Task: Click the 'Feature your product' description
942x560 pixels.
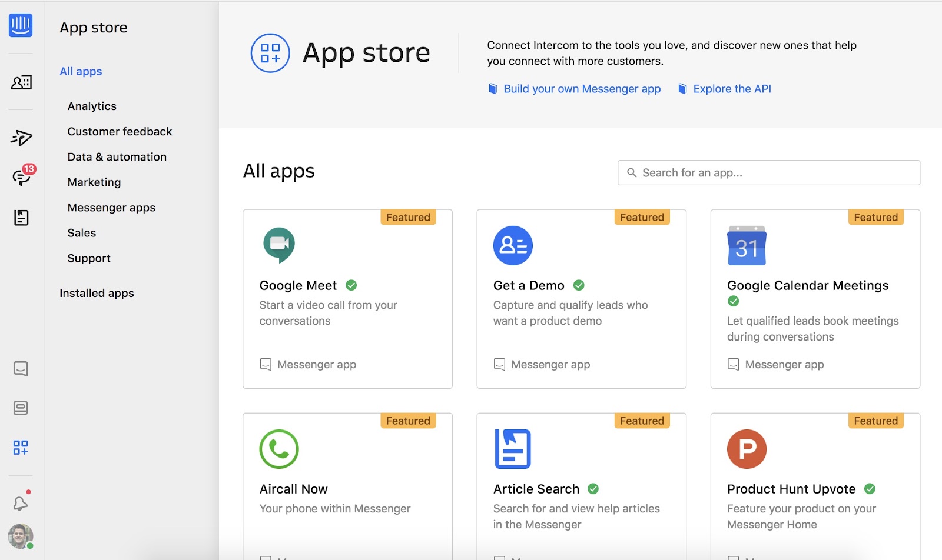Action: pyautogui.click(x=801, y=516)
